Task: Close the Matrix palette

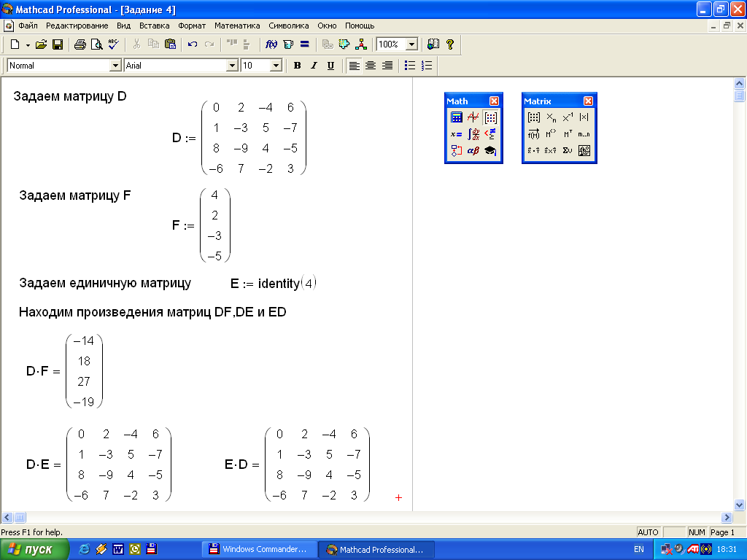Action: click(589, 101)
